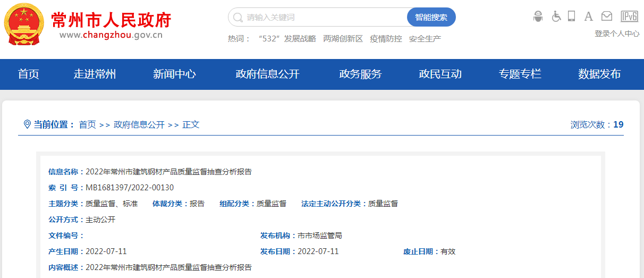Click the site title 常州市人民政府
Image resolution: width=644 pixels, height=278 pixels.
click(111, 20)
